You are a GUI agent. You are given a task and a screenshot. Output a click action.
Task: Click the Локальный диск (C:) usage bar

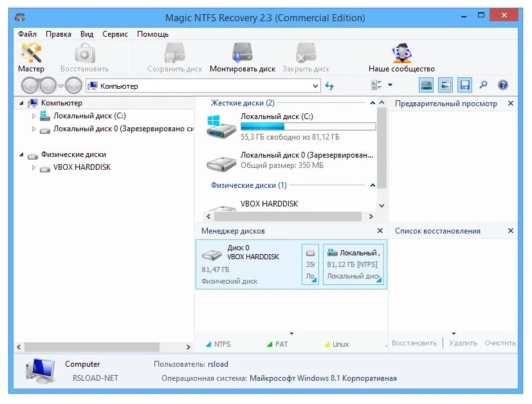[x=308, y=127]
